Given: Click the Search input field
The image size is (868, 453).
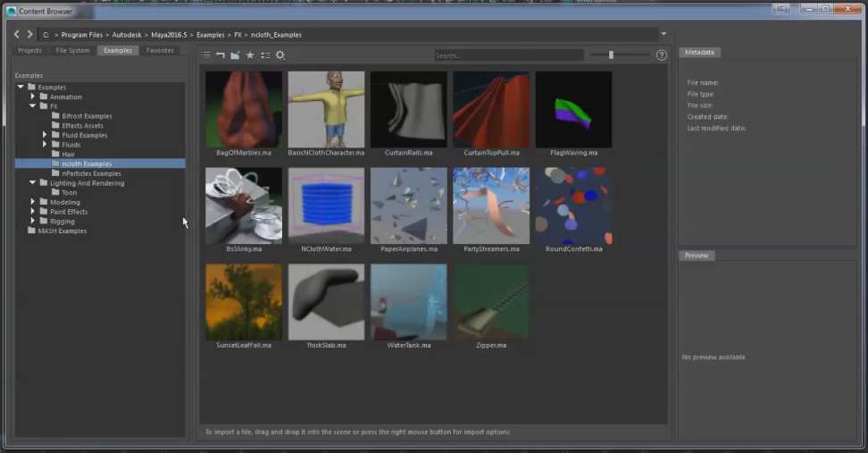Looking at the screenshot, I should 508,55.
